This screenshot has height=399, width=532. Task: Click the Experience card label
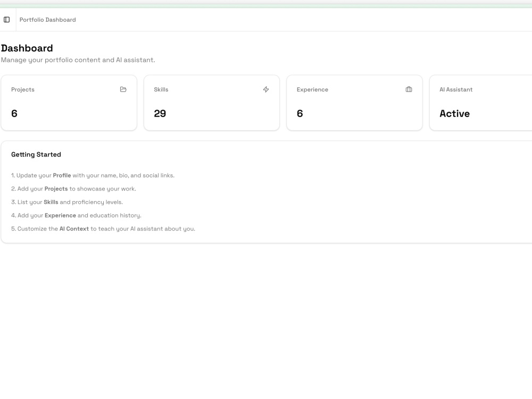pyautogui.click(x=312, y=89)
